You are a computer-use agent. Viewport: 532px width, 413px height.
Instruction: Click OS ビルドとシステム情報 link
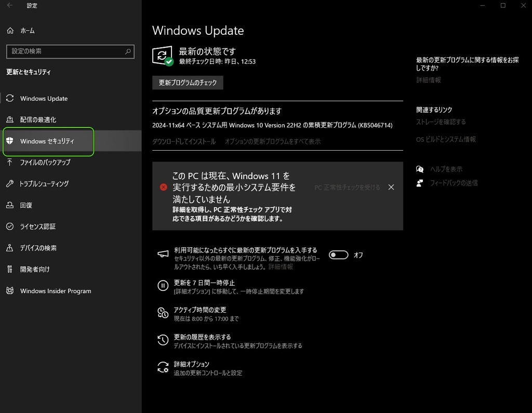(x=446, y=139)
